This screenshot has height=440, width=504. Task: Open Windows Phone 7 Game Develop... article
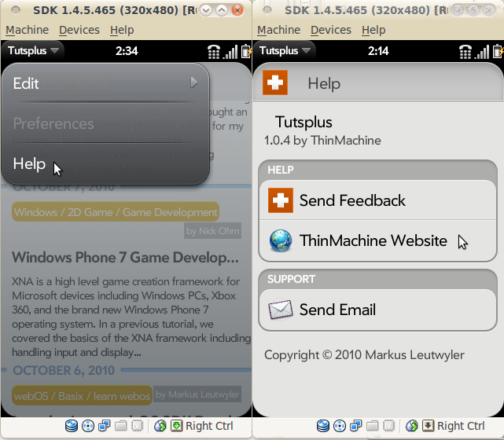[x=125, y=258]
